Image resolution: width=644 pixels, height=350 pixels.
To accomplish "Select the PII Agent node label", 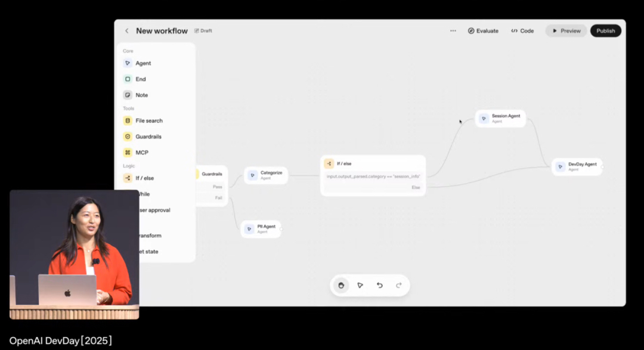I will click(x=266, y=227).
